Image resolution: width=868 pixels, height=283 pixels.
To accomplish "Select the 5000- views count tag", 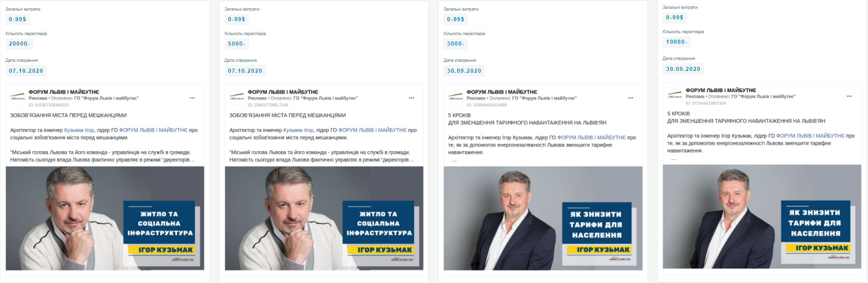I will (x=237, y=44).
